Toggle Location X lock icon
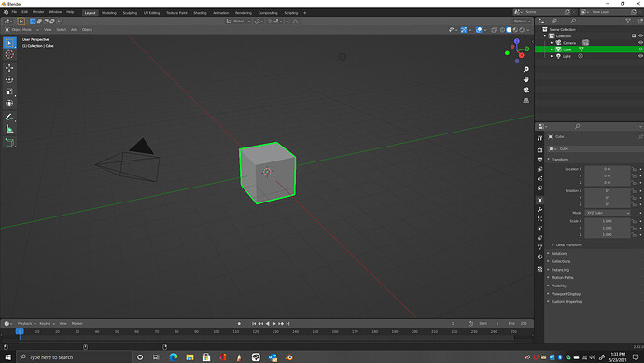Image resolution: width=644 pixels, height=363 pixels. pos(634,169)
